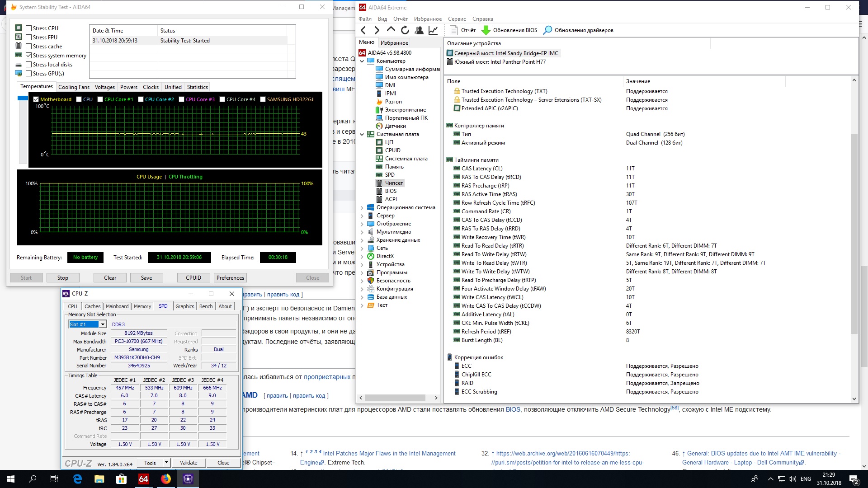Screen dimensions: 868x488
Task: Open Firefox from the taskbar
Action: pos(166,479)
